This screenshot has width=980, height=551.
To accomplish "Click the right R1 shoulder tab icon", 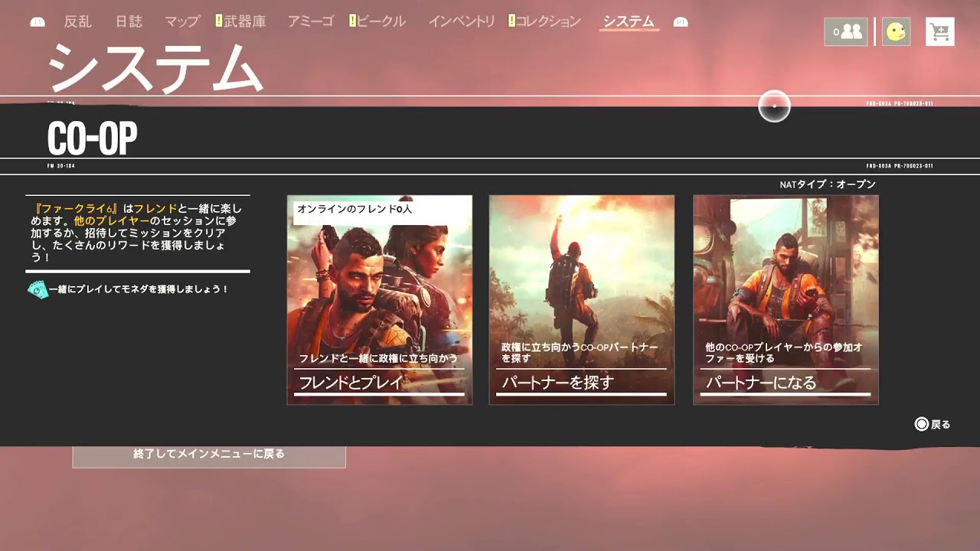I will pyautogui.click(x=681, y=22).
